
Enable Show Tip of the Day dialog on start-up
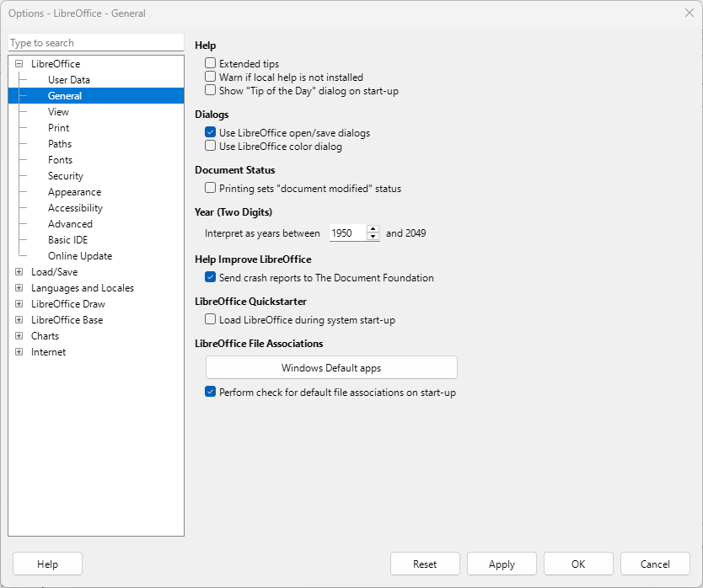pos(210,90)
